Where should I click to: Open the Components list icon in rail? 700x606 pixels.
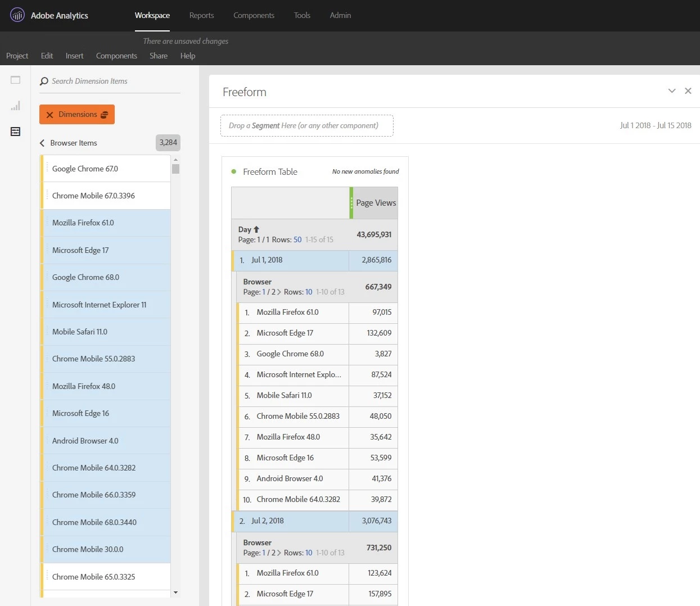point(16,132)
